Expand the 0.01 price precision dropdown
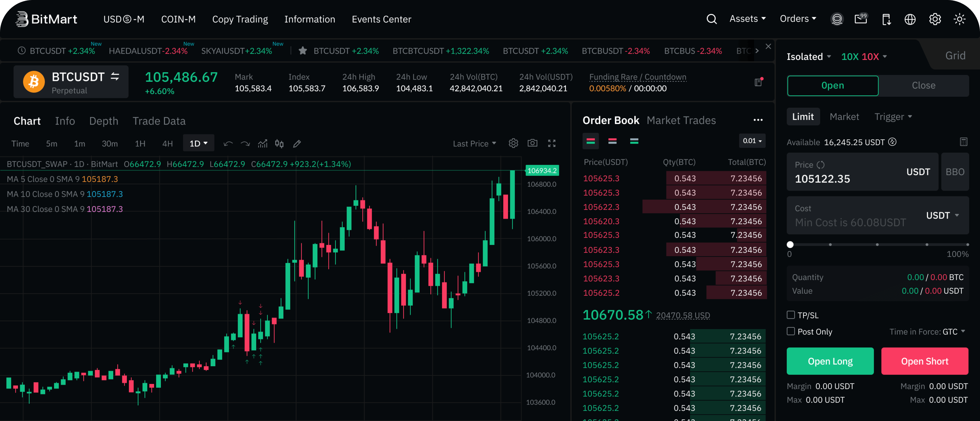 752,141
